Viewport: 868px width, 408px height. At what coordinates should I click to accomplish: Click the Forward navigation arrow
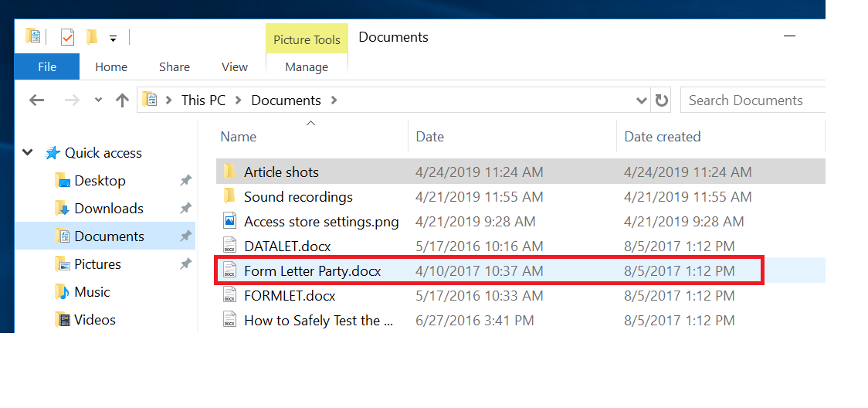[x=72, y=100]
